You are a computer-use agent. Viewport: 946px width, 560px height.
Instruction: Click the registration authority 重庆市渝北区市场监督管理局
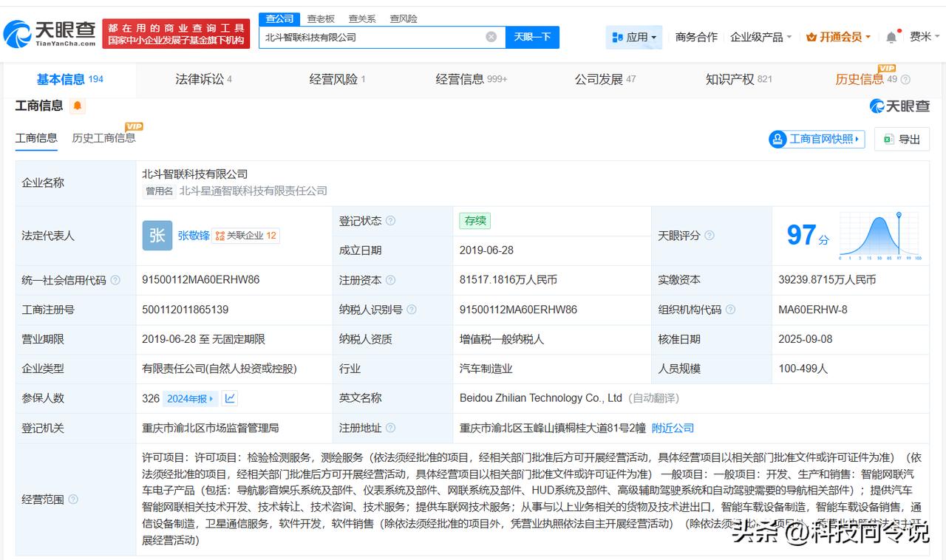(211, 428)
